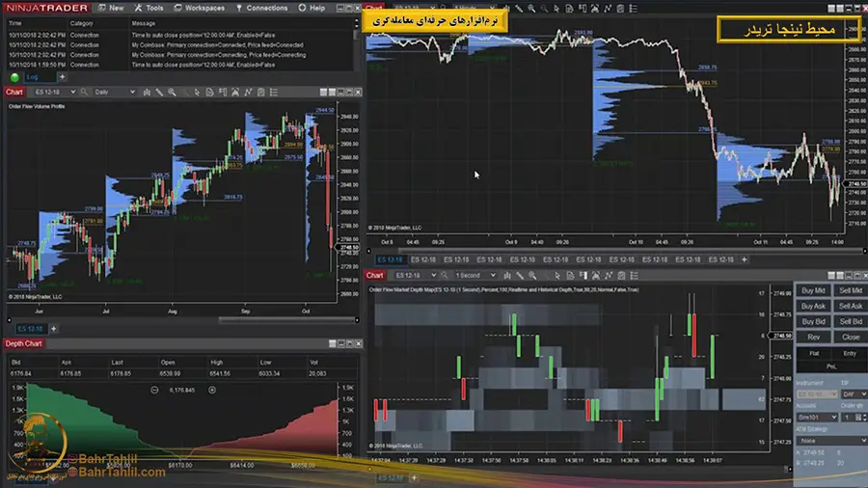The height and width of the screenshot is (488, 868).
Task: Open the 1 Second interval dropdown
Action: pyautogui.click(x=475, y=275)
